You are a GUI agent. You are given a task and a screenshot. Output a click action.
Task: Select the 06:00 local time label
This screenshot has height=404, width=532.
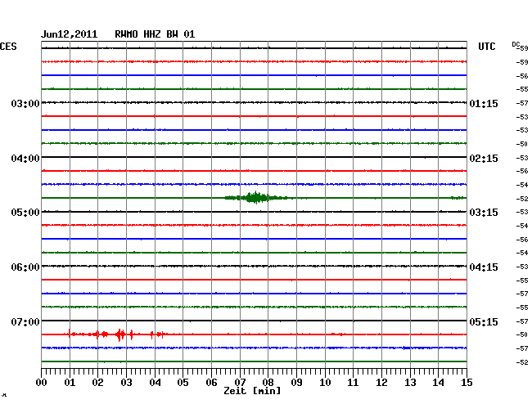pyautogui.click(x=25, y=267)
